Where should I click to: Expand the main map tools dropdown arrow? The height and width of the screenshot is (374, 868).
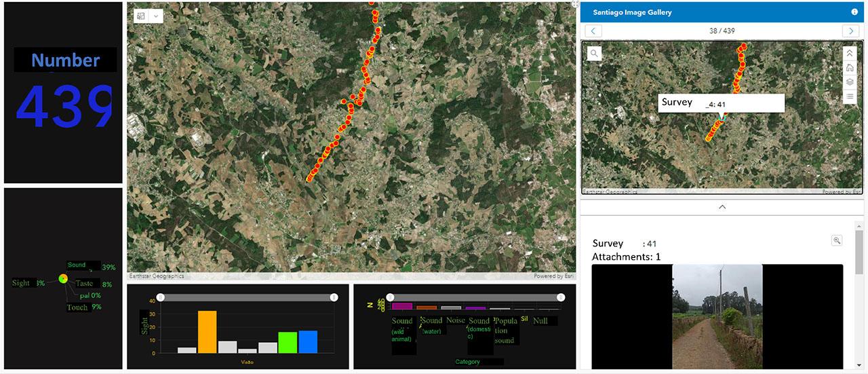156,16
